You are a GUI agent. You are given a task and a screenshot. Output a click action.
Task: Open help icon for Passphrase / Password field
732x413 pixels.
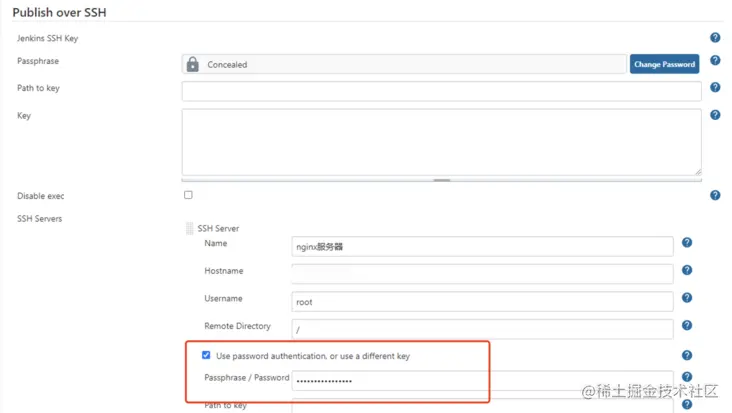pos(687,377)
